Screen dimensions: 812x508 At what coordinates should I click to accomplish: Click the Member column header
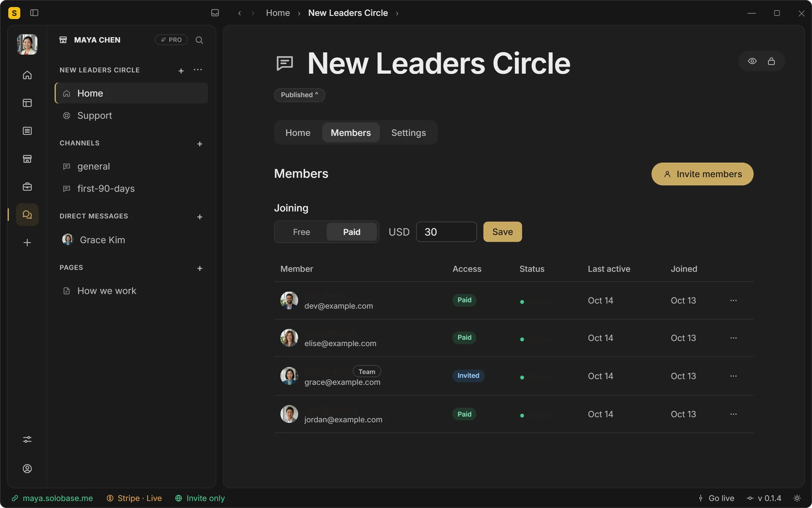(x=297, y=269)
